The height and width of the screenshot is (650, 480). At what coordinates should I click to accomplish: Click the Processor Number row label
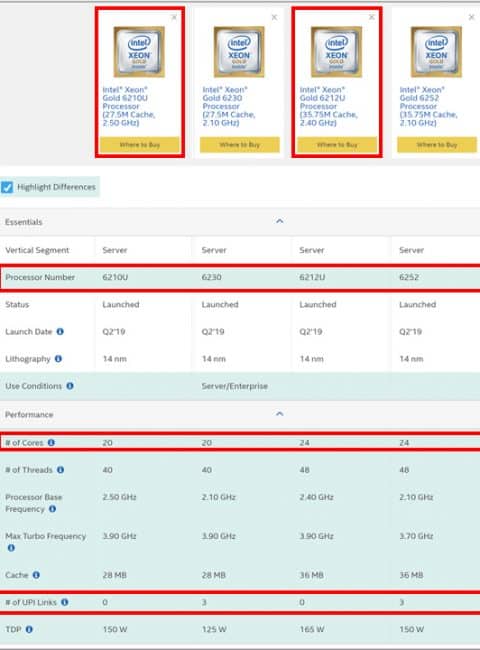click(40, 277)
